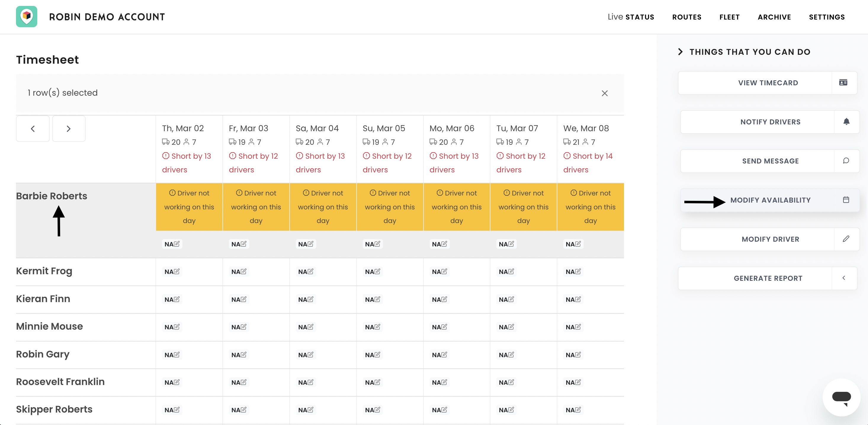Click the Robin Demo Account title
This screenshot has width=868, height=425.
[107, 17]
